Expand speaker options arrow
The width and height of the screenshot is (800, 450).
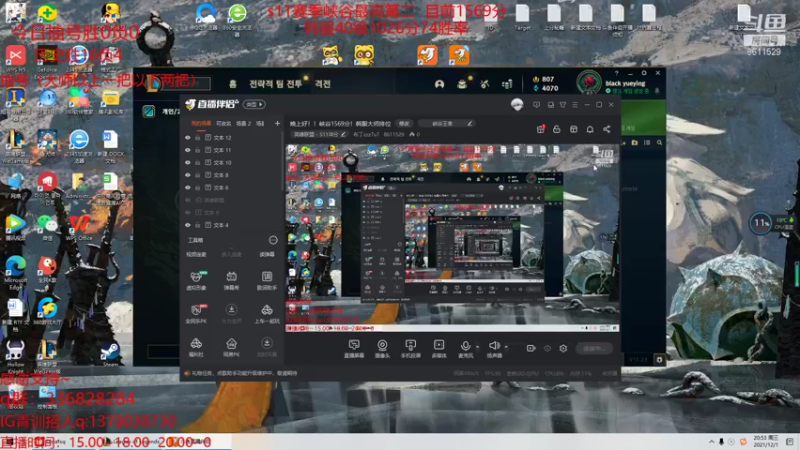(506, 347)
